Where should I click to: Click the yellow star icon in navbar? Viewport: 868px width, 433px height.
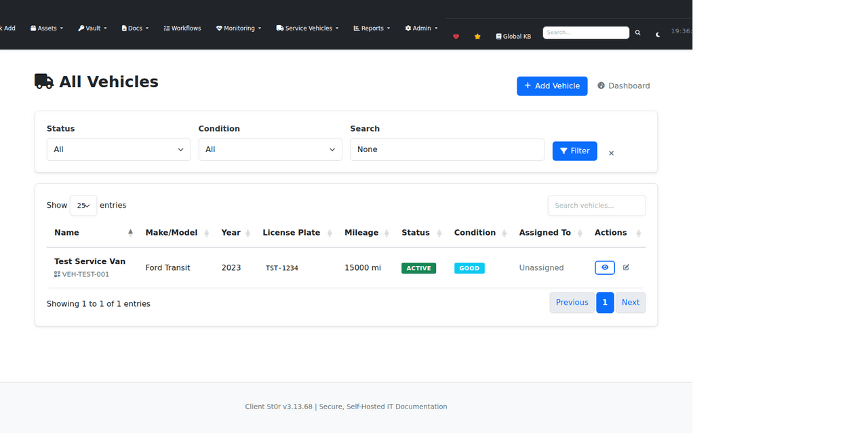pos(477,37)
